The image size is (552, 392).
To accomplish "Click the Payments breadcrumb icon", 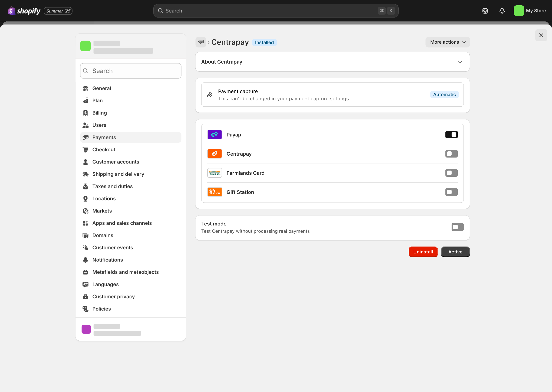I will tap(201, 42).
